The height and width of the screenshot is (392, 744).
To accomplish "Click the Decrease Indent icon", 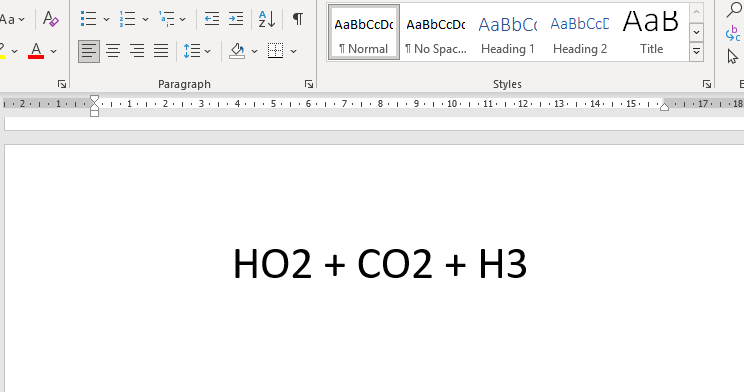I will pos(212,19).
